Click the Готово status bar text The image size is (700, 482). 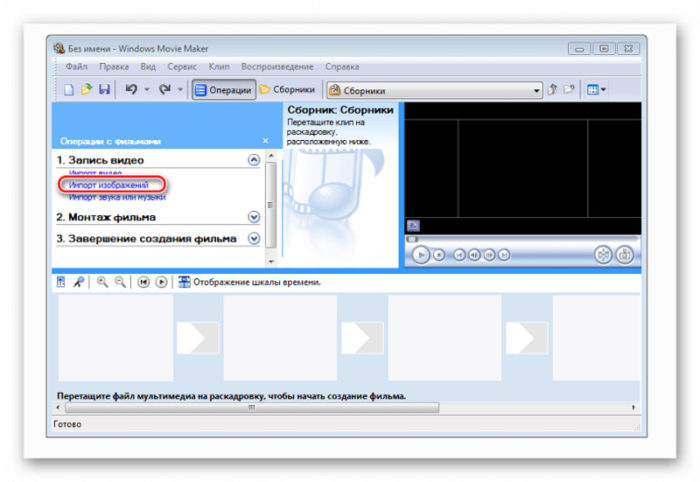click(67, 424)
